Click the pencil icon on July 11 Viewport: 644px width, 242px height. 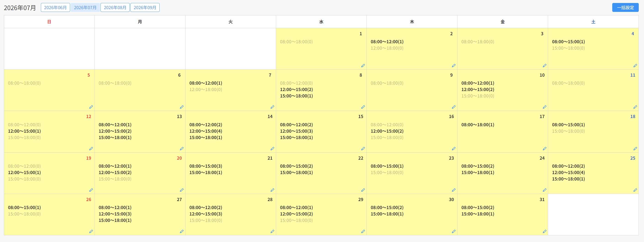click(635, 107)
